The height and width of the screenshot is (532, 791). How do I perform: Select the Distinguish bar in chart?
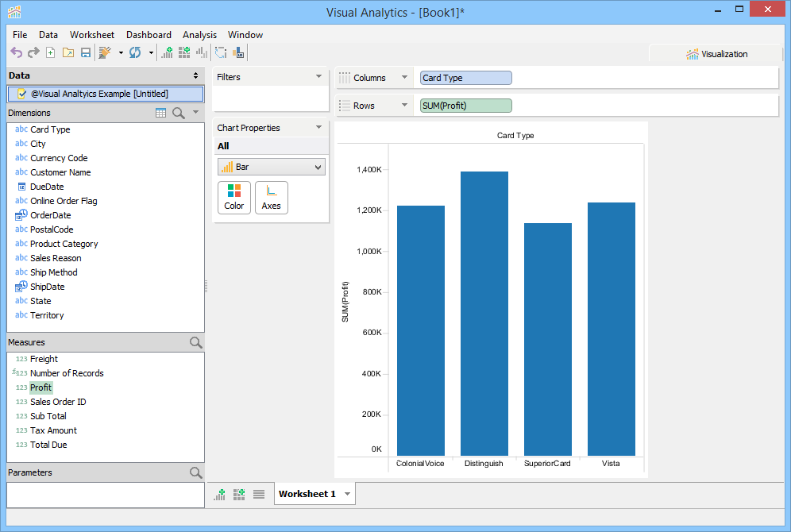(x=484, y=314)
